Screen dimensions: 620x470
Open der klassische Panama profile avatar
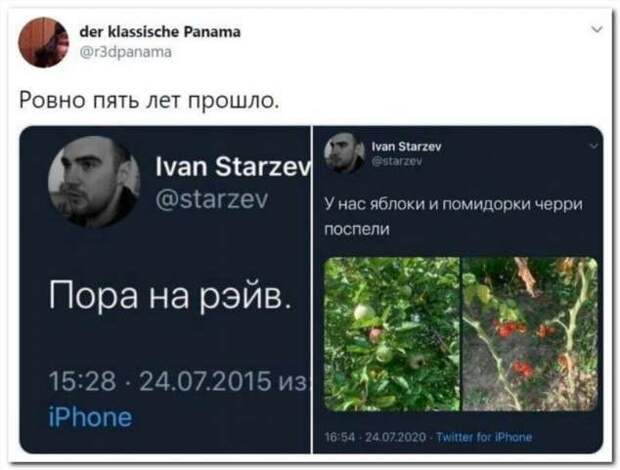(x=43, y=42)
